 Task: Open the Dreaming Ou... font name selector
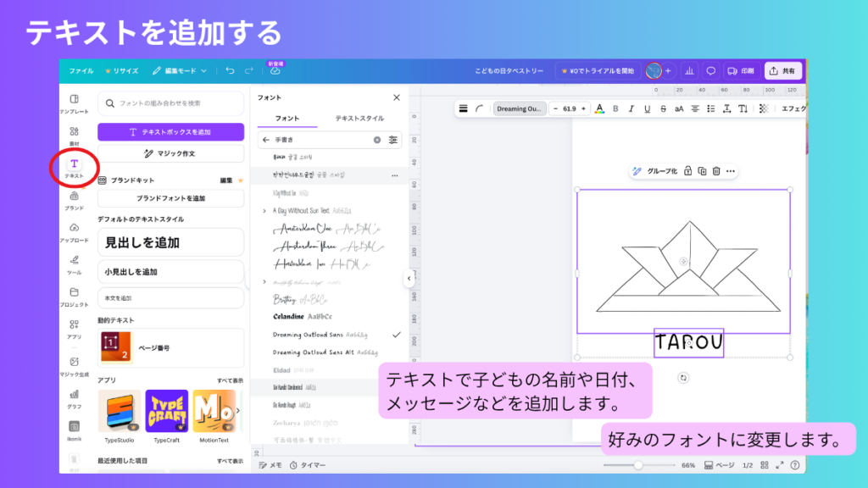(520, 108)
